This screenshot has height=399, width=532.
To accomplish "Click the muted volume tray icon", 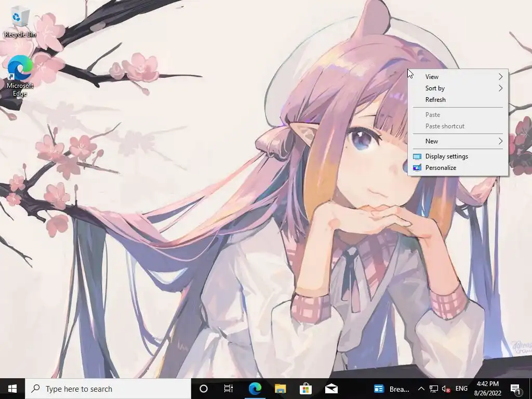I will pyautogui.click(x=446, y=389).
